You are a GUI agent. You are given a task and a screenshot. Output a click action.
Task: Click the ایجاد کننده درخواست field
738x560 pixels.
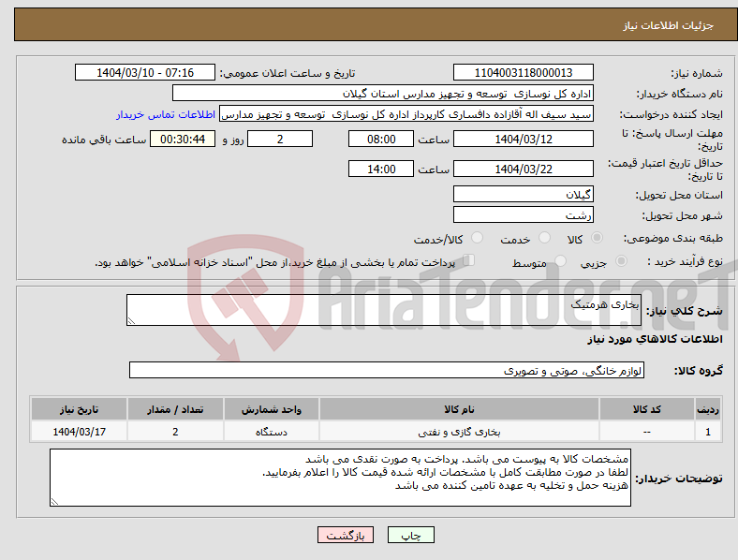406,114
